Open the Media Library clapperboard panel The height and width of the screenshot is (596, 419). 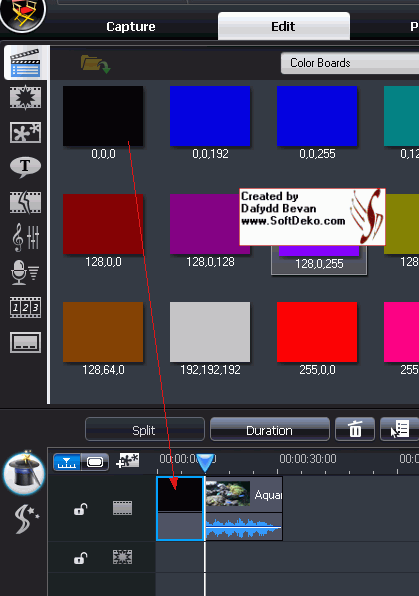25,63
